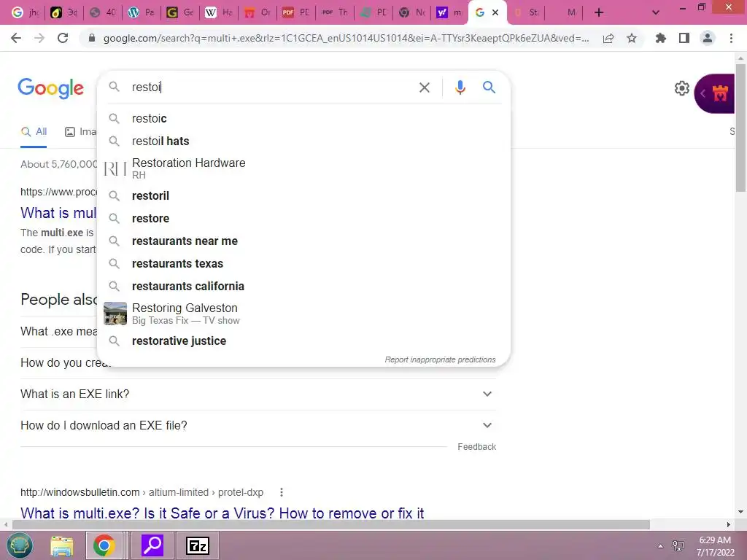The image size is (747, 560).
Task: Close the active Google tab
Action: point(495,12)
